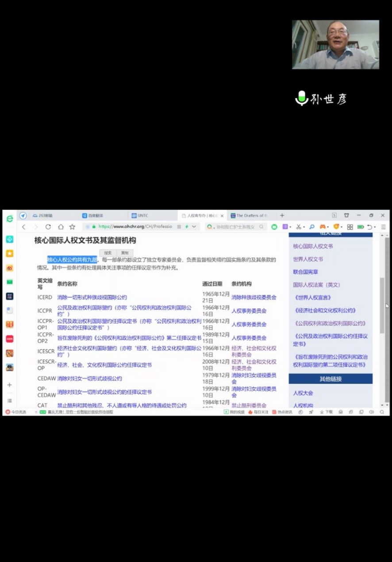
Task: Click the ICESCR abbreviation cell
Action: coord(46,351)
